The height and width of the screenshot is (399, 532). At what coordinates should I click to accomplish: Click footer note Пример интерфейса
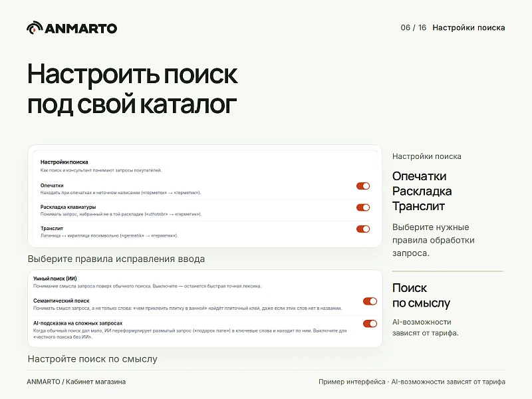pos(352,382)
